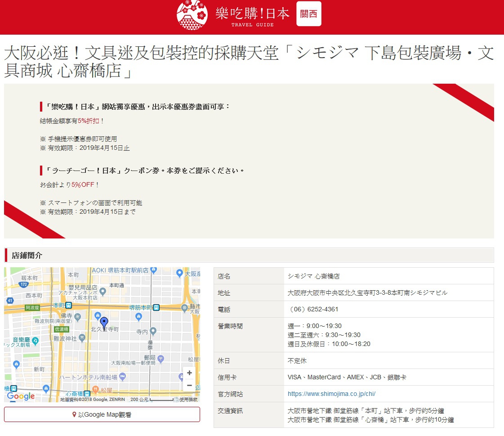Select the 網站獨享優惠 coupon heading

click(137, 107)
